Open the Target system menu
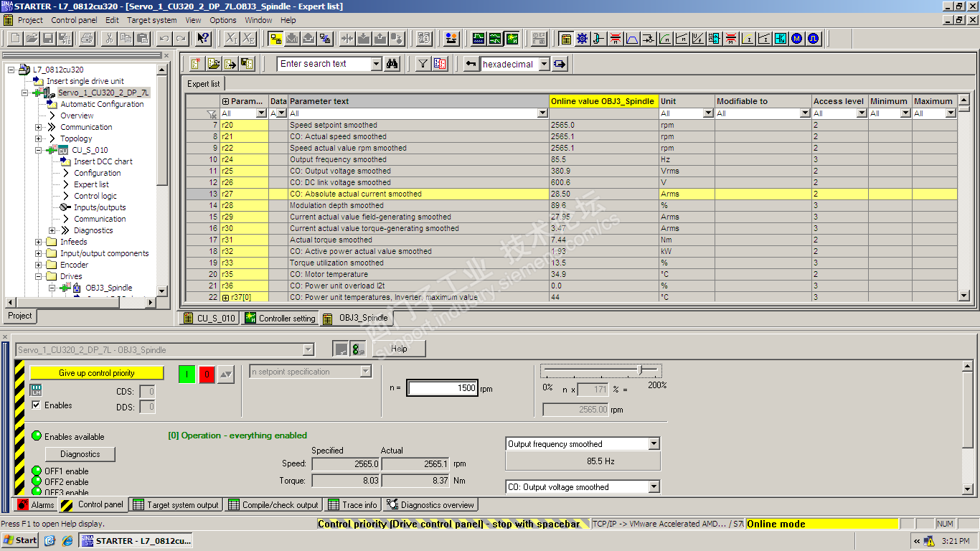The height and width of the screenshot is (551, 980). click(x=151, y=20)
